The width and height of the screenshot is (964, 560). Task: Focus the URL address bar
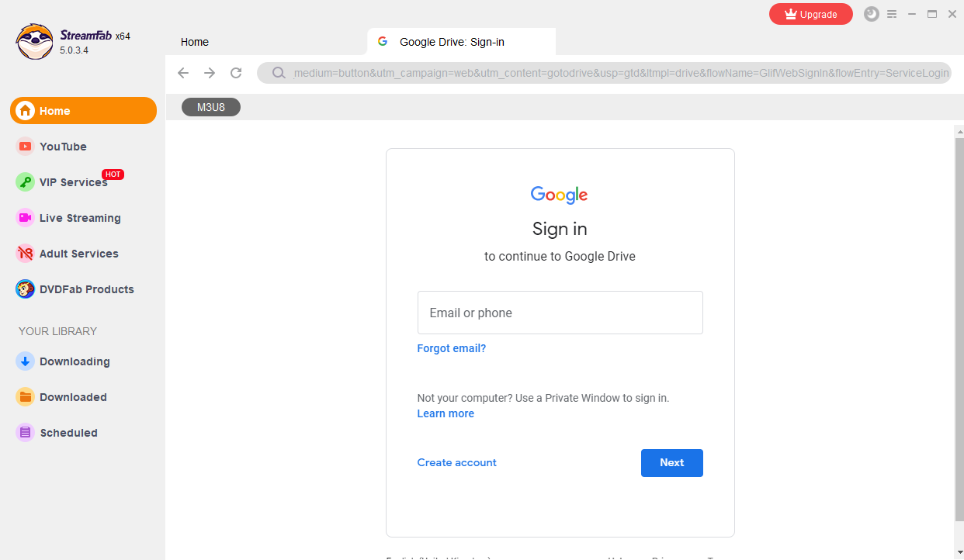tap(604, 73)
